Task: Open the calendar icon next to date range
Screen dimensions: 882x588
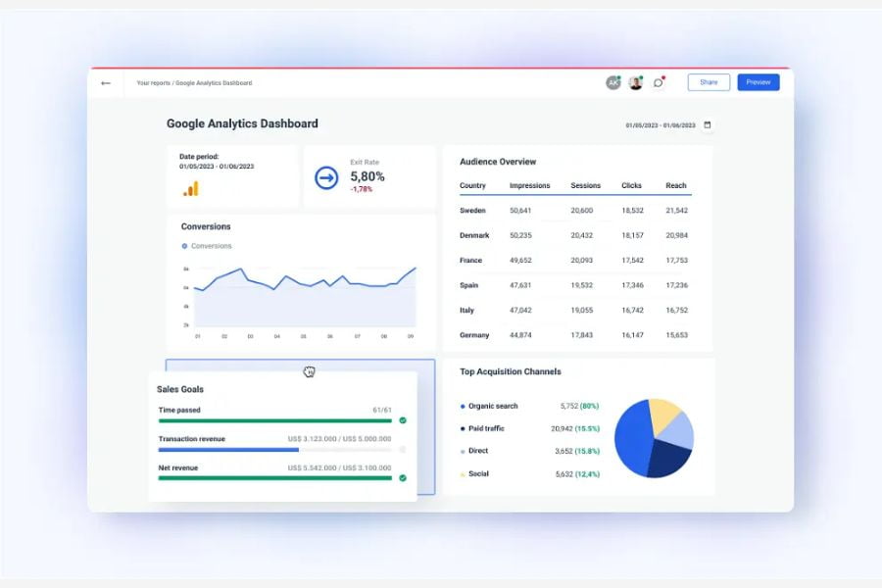Action: [706, 125]
